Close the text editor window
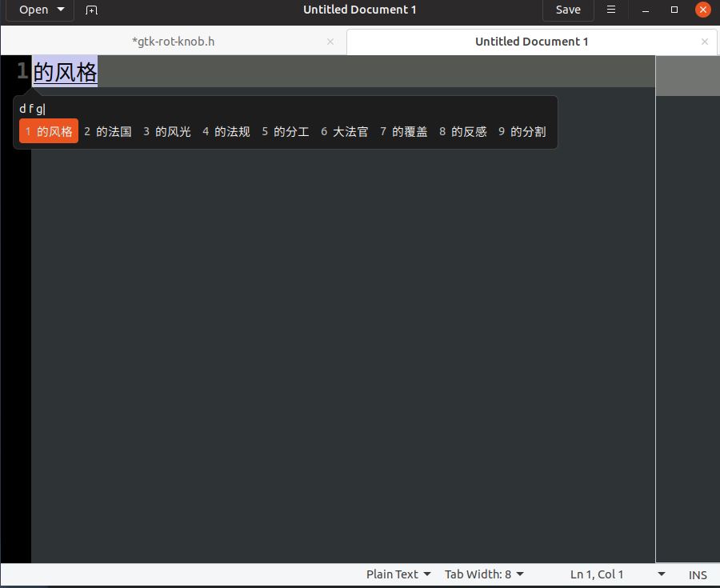720x588 pixels. pos(703,10)
